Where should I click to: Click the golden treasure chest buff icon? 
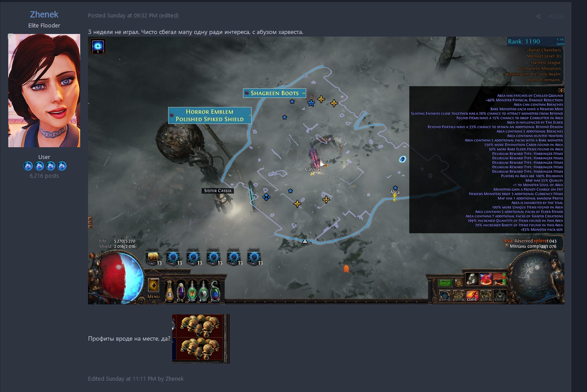click(153, 258)
